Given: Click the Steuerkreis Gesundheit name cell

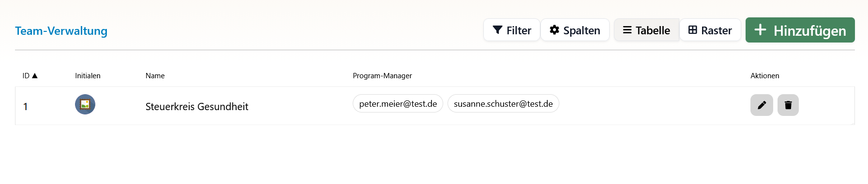Looking at the screenshot, I should point(197,106).
